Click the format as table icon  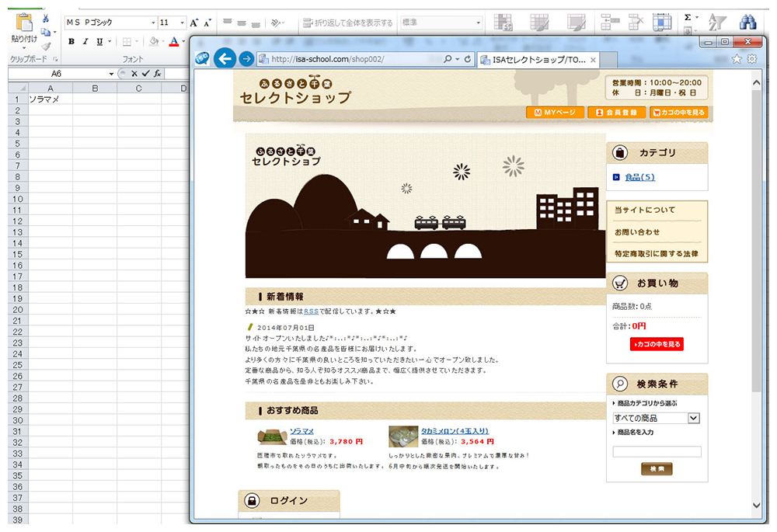[540, 23]
